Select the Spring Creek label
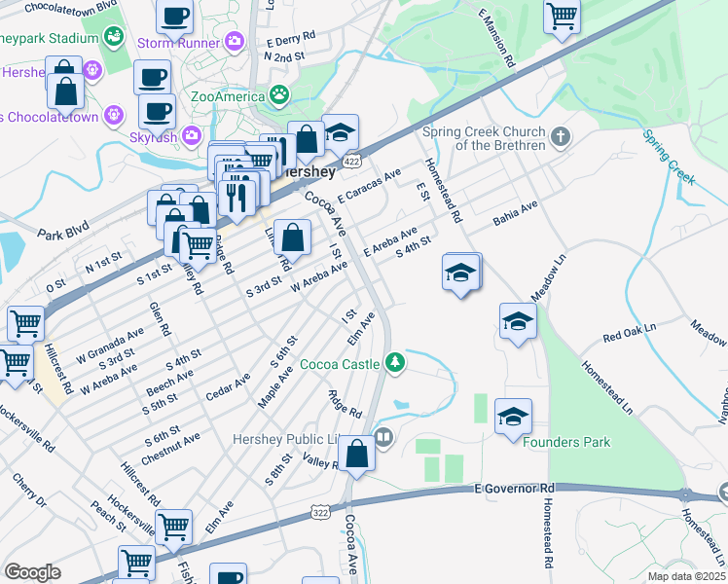 (x=669, y=158)
